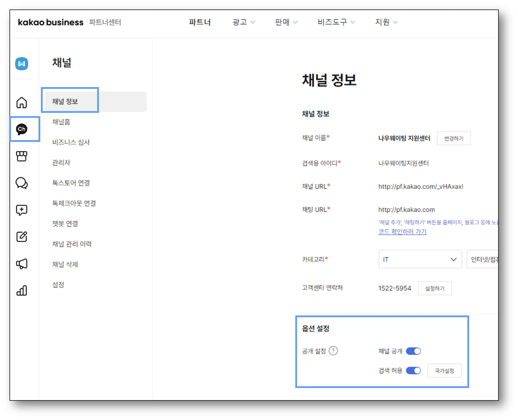Select 챗봇 연결 in the side menu
This screenshot has height=420, width=518.
click(65, 224)
